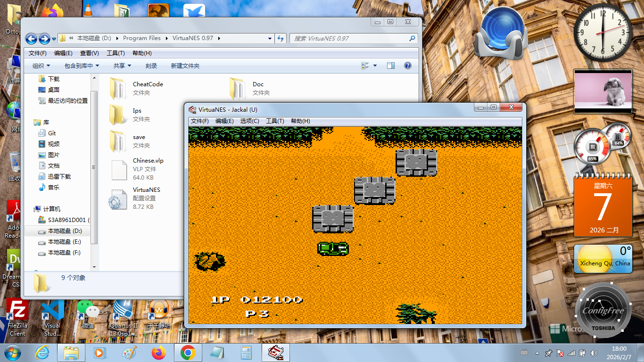Click the 新建文件夹 button
Viewport: 644px width, 362px height.
point(185,66)
